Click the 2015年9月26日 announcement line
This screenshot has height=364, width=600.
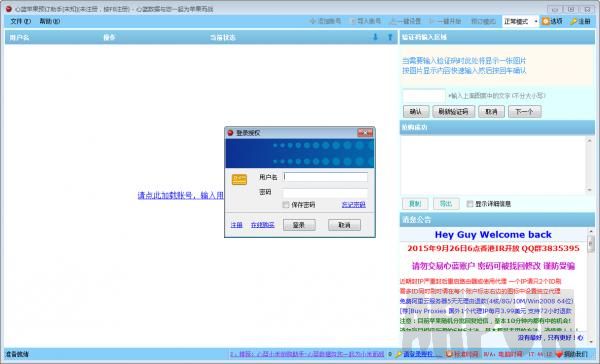493,248
